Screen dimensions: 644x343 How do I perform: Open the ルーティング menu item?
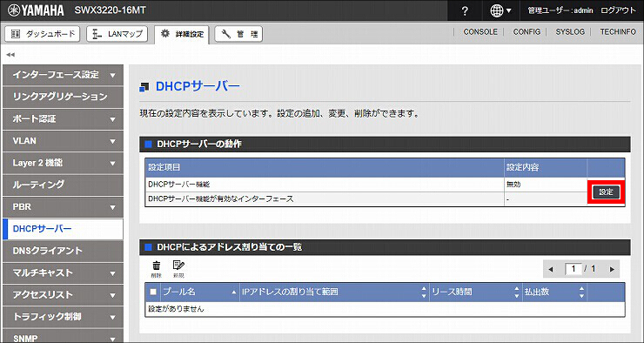pyautogui.click(x=63, y=185)
